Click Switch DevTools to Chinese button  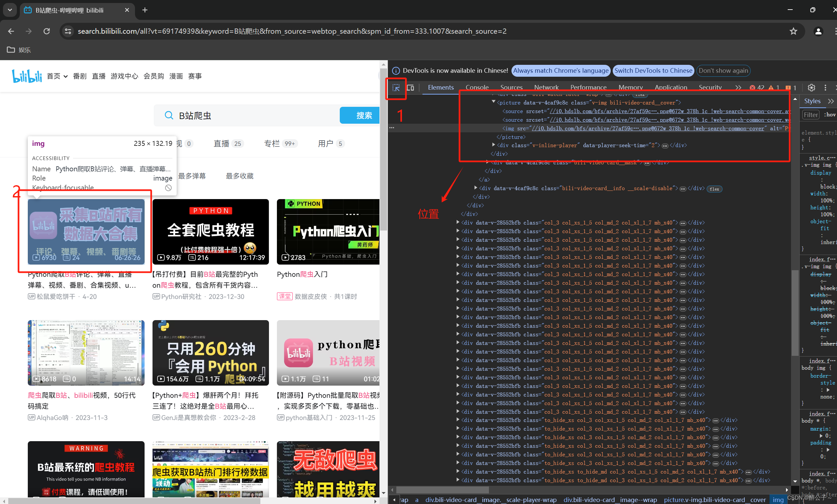(653, 71)
